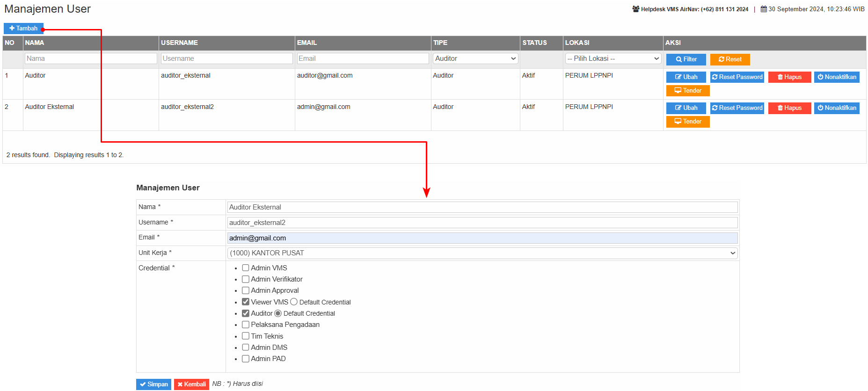868x391 pixels.
Task: Click the Nama filter input field
Action: [91, 58]
